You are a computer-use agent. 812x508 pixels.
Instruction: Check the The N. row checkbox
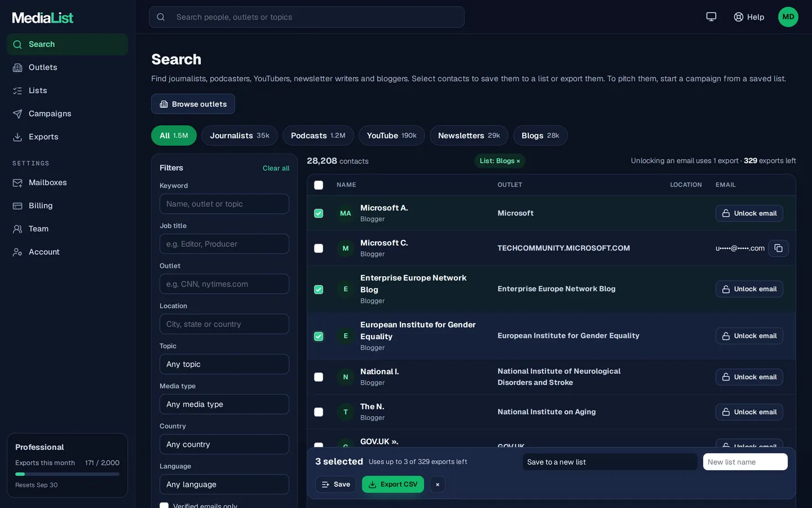point(319,412)
